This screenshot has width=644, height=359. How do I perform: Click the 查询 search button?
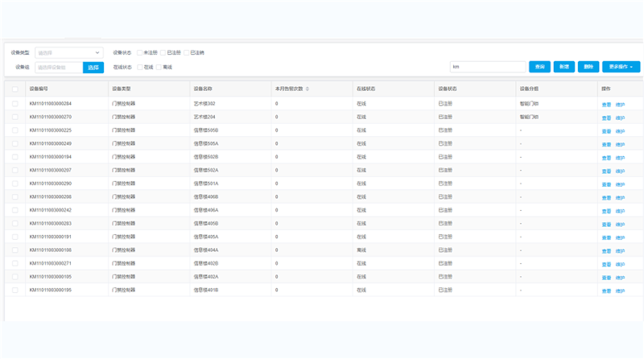tap(539, 67)
